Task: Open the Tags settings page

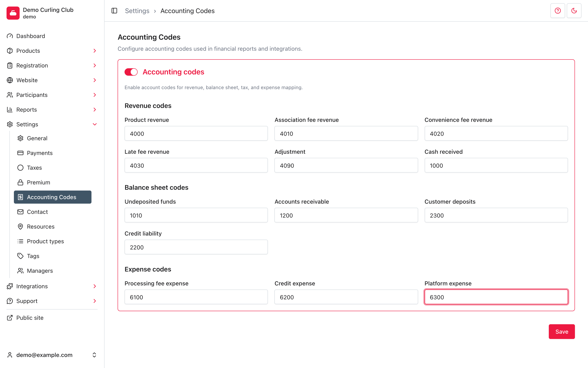Action: point(53,256)
